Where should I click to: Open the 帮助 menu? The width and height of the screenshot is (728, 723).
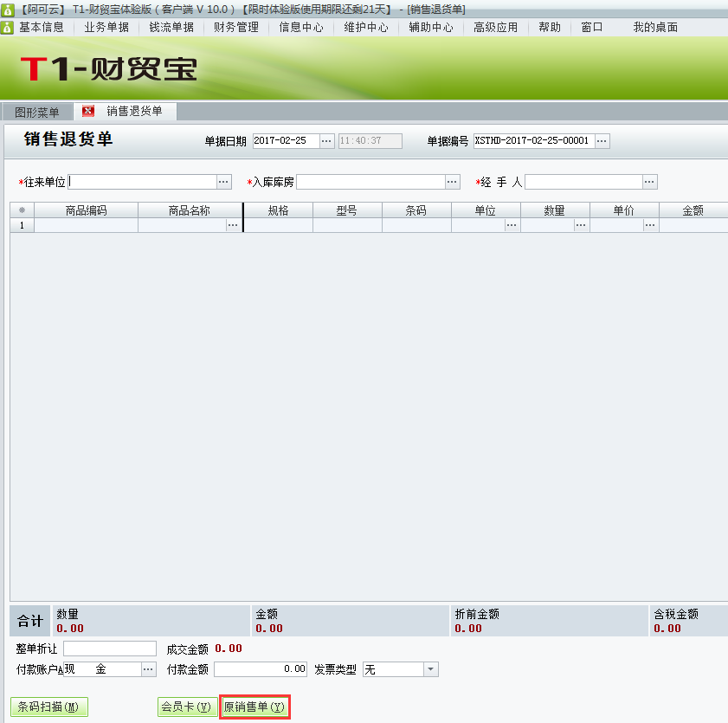550,28
